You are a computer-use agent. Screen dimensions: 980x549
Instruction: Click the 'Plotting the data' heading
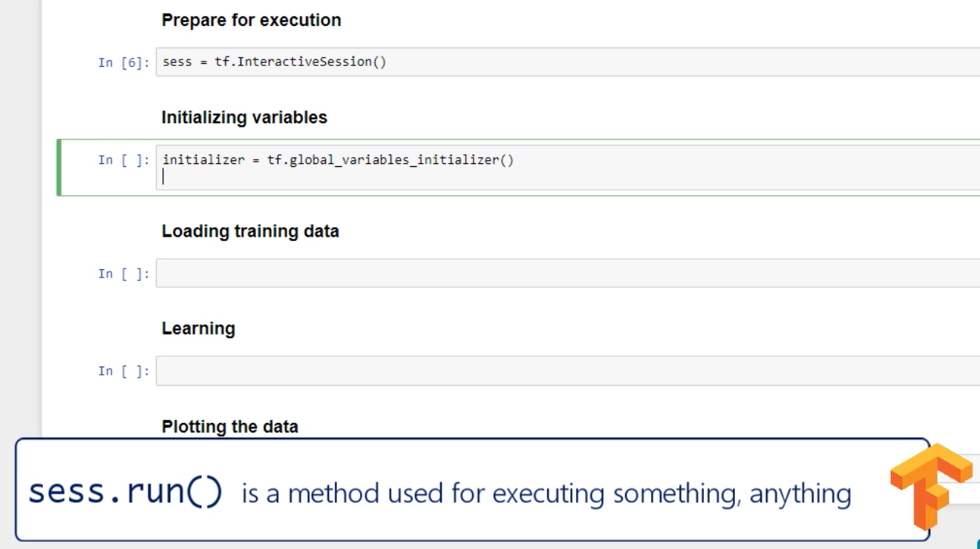point(229,427)
